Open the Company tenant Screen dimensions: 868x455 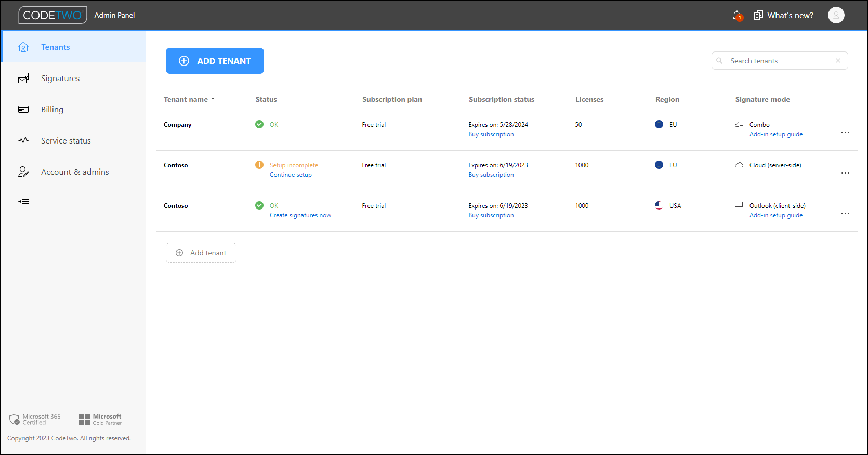coord(177,125)
